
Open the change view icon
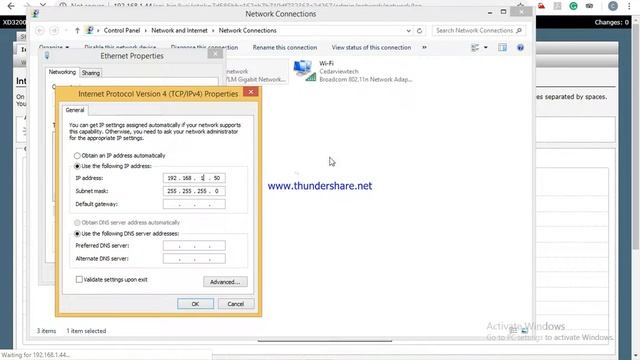pyautogui.click(x=475, y=48)
